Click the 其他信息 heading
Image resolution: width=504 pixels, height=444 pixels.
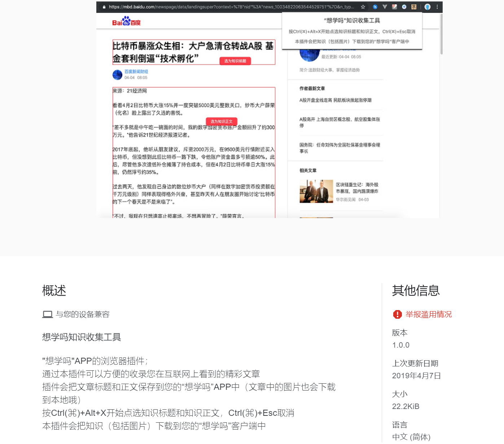pos(416,291)
